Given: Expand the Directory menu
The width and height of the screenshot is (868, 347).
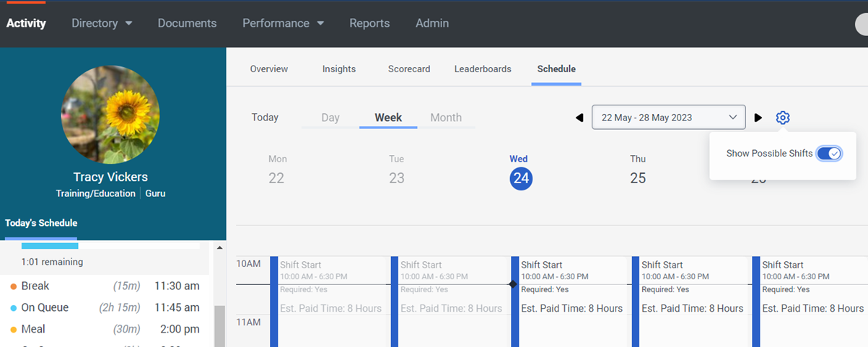Looking at the screenshot, I should (102, 23).
